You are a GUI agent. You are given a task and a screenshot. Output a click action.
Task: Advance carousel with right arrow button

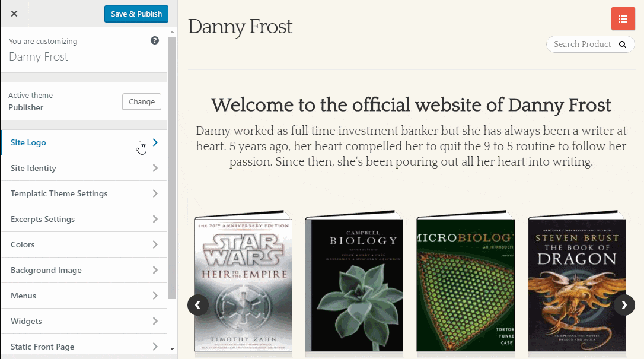click(x=624, y=305)
